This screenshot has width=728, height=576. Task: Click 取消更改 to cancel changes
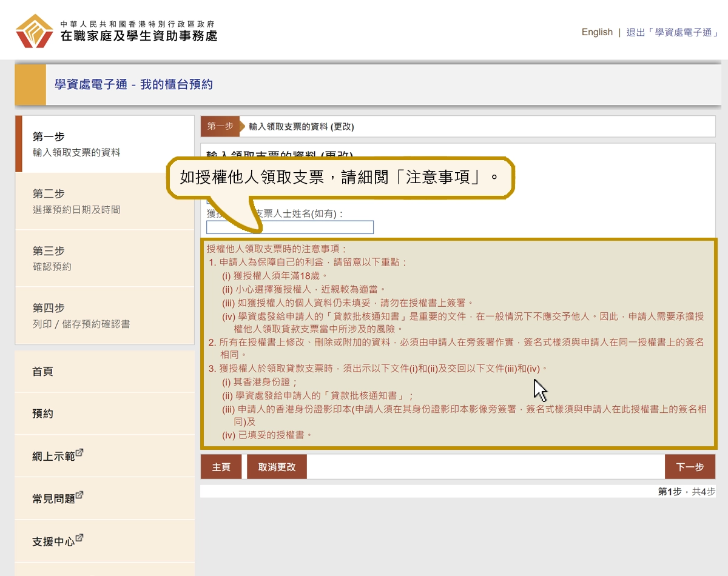coord(277,466)
